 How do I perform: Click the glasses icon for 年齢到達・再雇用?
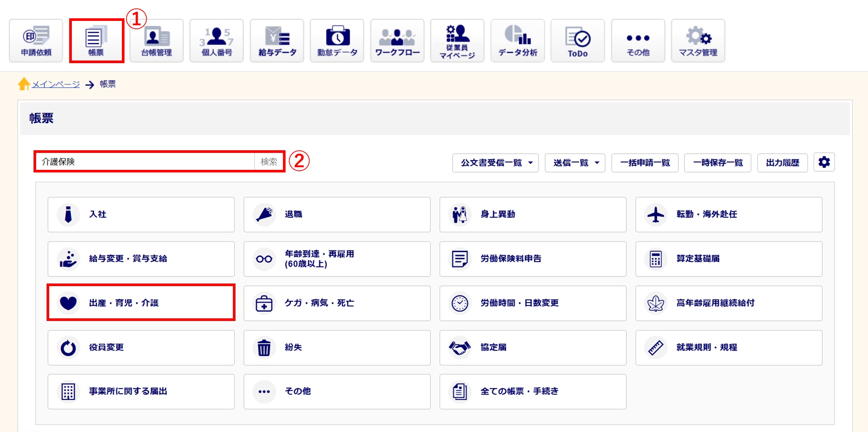[x=264, y=259]
